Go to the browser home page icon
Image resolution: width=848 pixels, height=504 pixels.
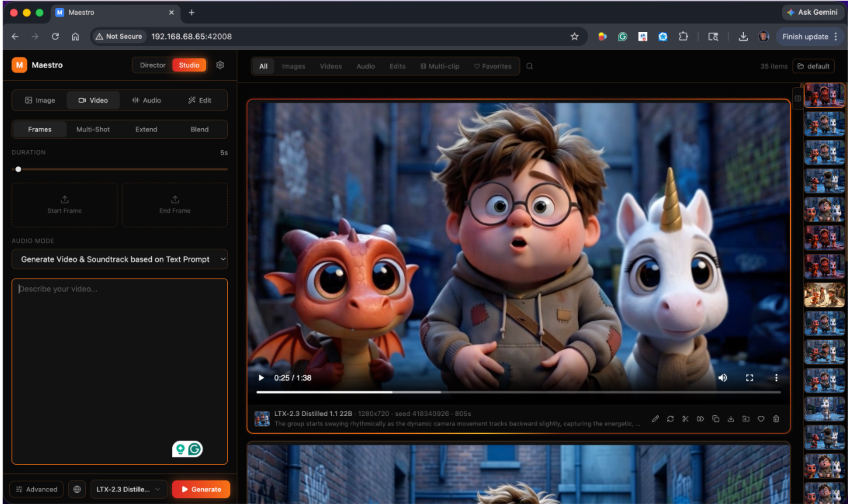pos(75,37)
